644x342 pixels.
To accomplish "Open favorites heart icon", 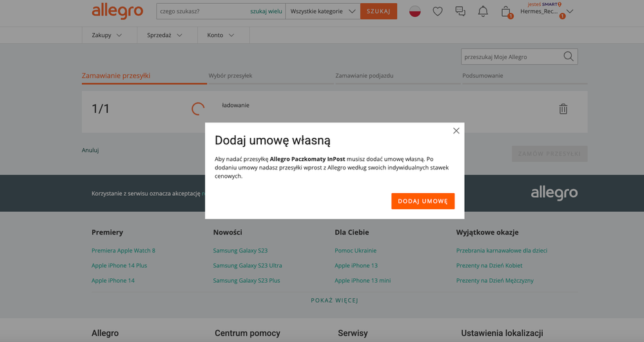I will point(438,12).
